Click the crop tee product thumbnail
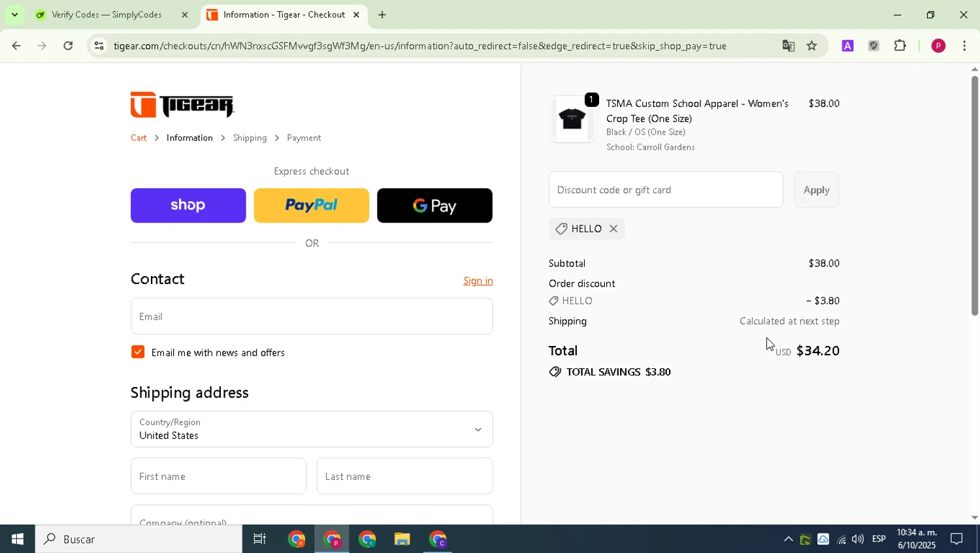The width and height of the screenshot is (980, 553). coord(572,119)
